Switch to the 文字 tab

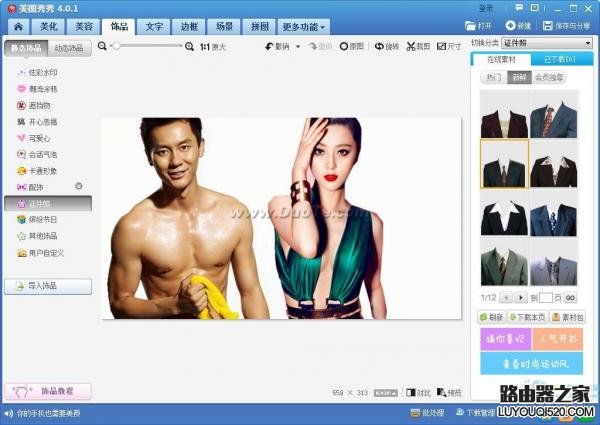coord(155,27)
